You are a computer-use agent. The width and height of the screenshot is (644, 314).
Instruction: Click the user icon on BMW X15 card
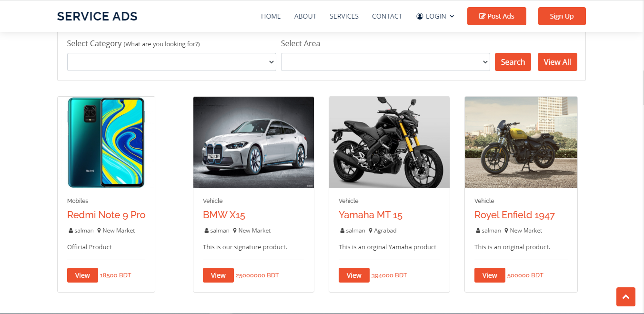[207, 231]
